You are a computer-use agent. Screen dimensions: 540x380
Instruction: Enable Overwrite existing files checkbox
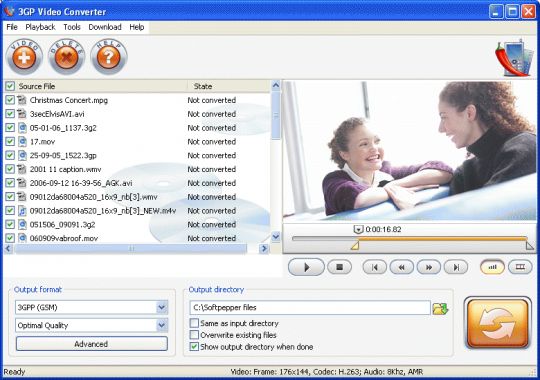tap(194, 335)
